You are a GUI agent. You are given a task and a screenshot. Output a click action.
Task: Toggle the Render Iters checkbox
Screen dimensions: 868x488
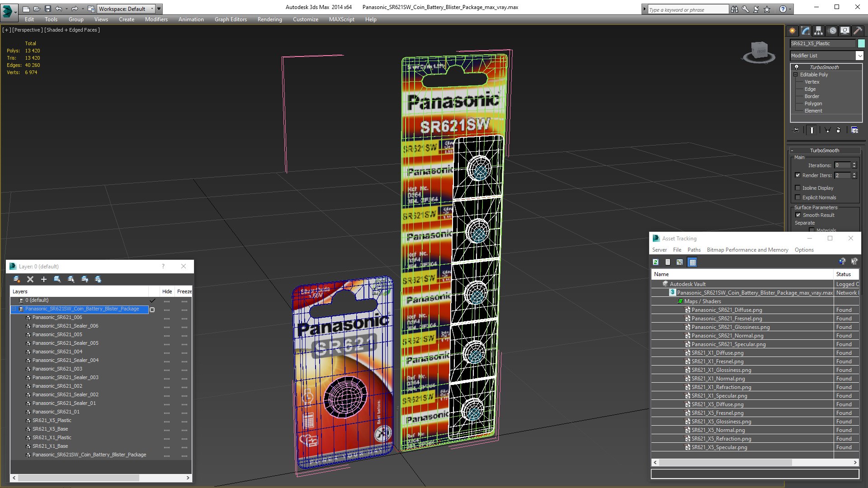coord(798,175)
